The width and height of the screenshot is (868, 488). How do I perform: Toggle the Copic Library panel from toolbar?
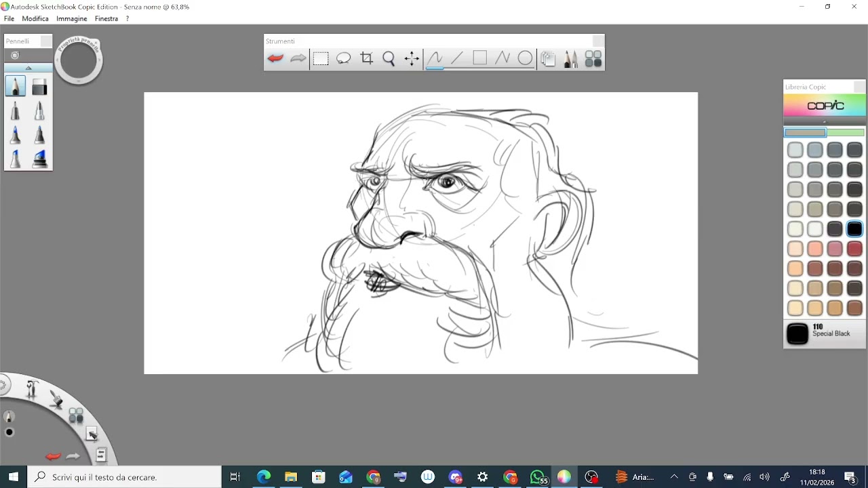click(x=593, y=59)
